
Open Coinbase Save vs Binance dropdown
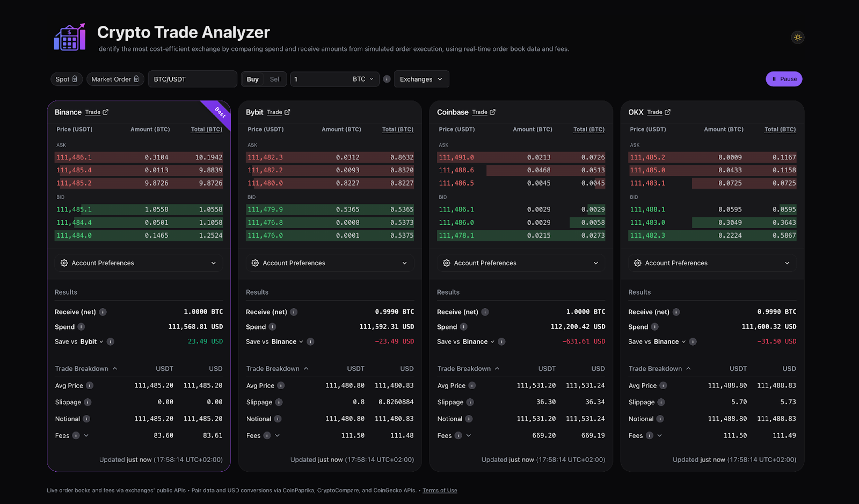click(478, 342)
